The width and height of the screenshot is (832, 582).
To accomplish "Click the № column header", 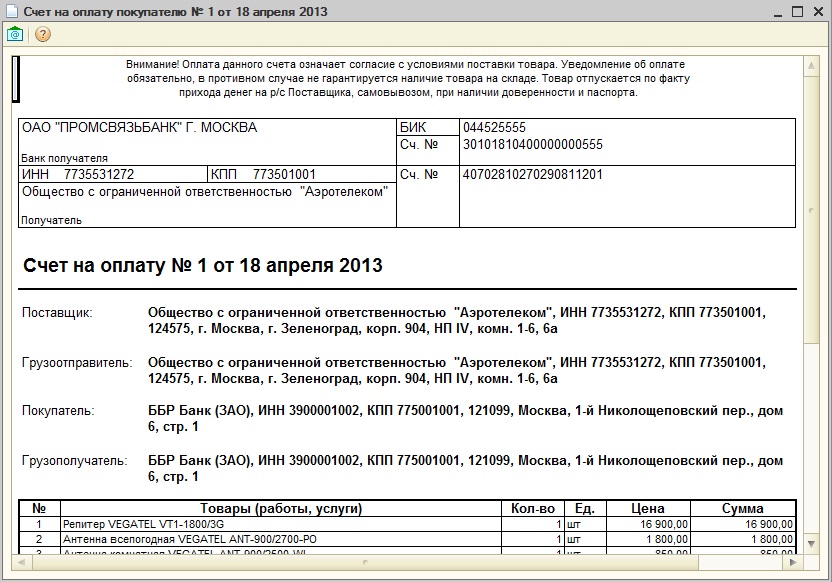I will [39, 508].
